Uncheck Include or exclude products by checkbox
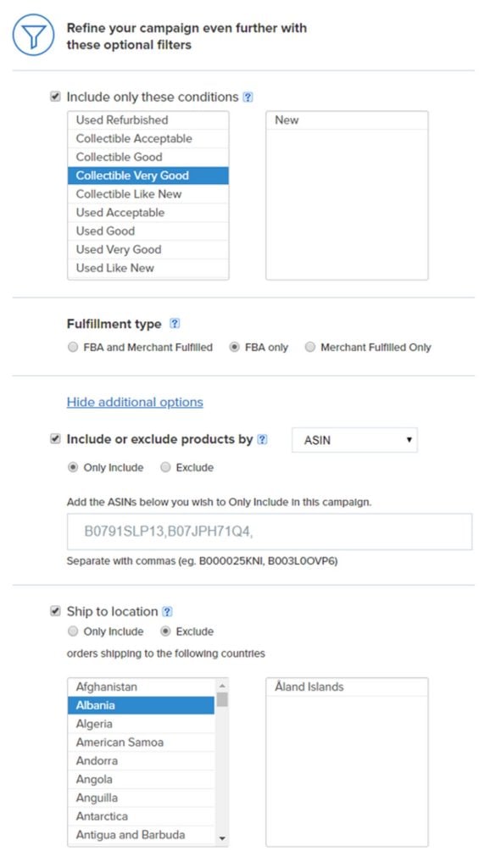490x868 pixels. (55, 439)
